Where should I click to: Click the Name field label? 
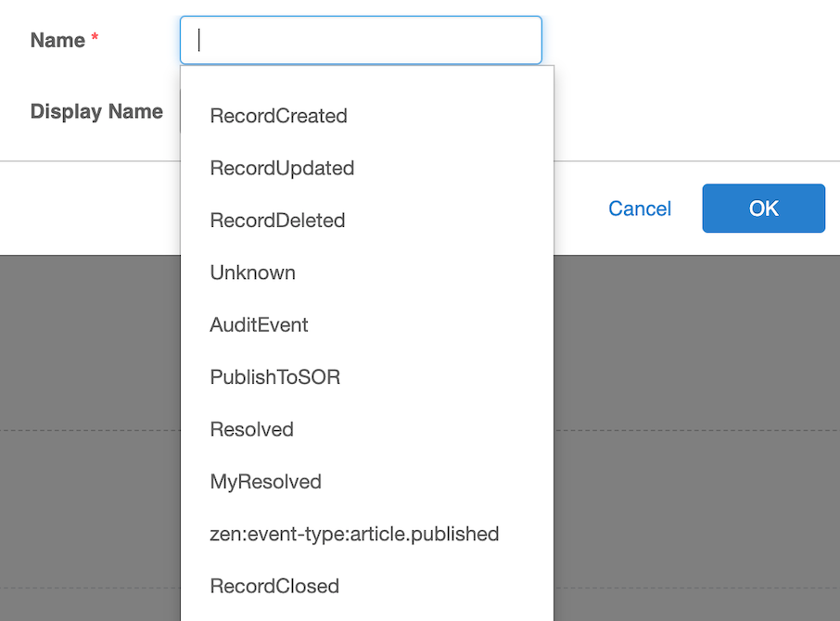[x=57, y=40]
